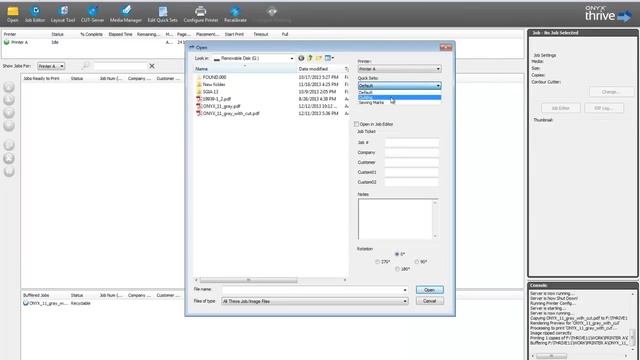Select the 90° rotation radio button
This screenshot has height=360, width=640.
coord(417,262)
